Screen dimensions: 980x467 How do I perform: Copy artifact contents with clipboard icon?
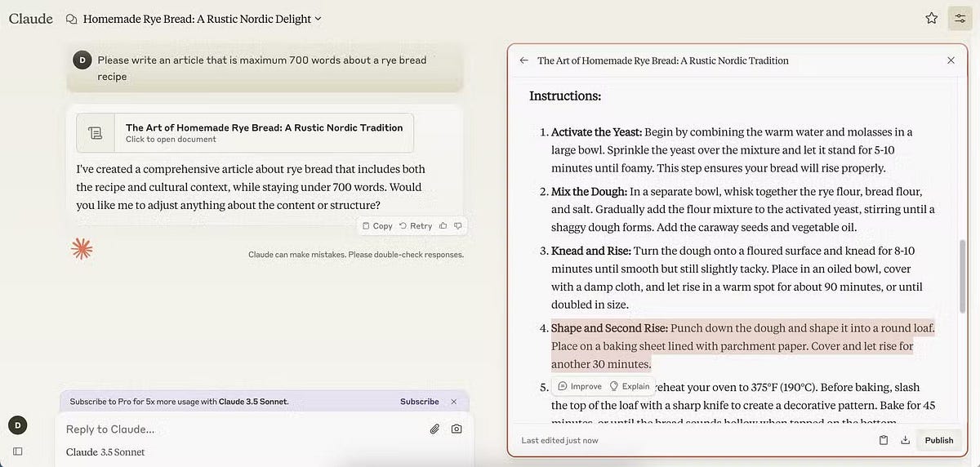(884, 440)
